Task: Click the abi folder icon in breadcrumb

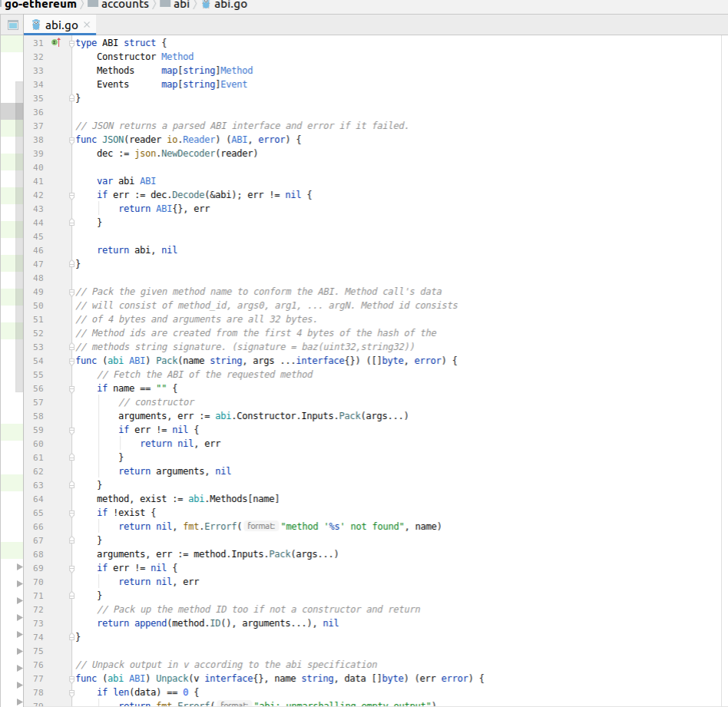Action: pyautogui.click(x=165, y=4)
